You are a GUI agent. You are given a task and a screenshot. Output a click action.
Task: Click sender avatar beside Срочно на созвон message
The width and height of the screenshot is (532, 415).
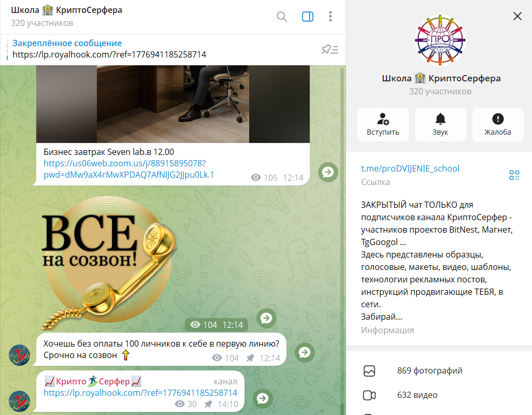pos(19,355)
